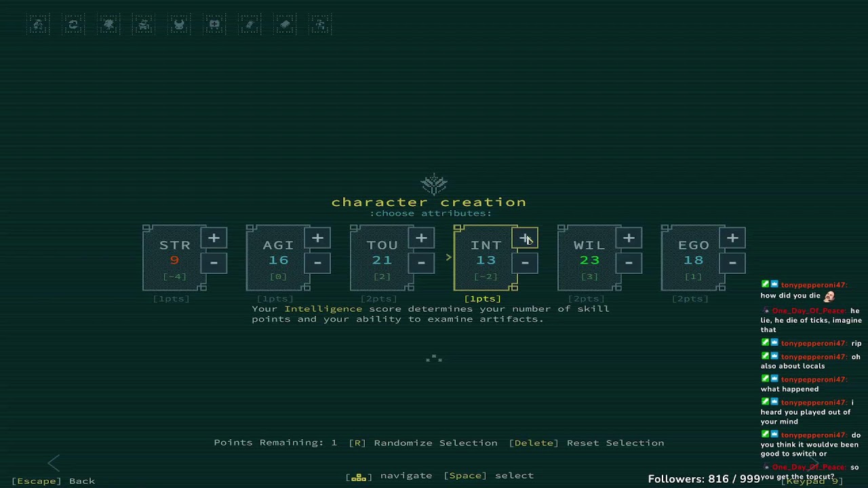Select the EGO attribute box
Image resolution: width=868 pixels, height=488 pixels.
click(693, 258)
